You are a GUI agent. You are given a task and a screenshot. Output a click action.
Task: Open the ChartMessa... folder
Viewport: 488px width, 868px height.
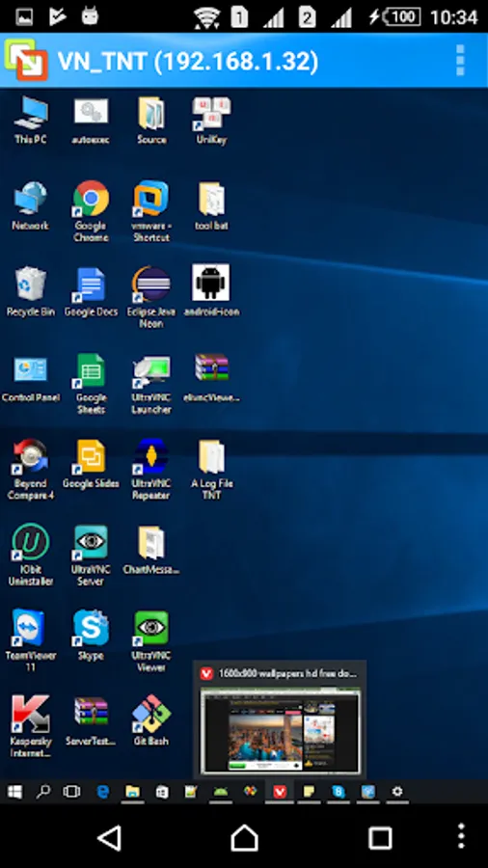151,550
